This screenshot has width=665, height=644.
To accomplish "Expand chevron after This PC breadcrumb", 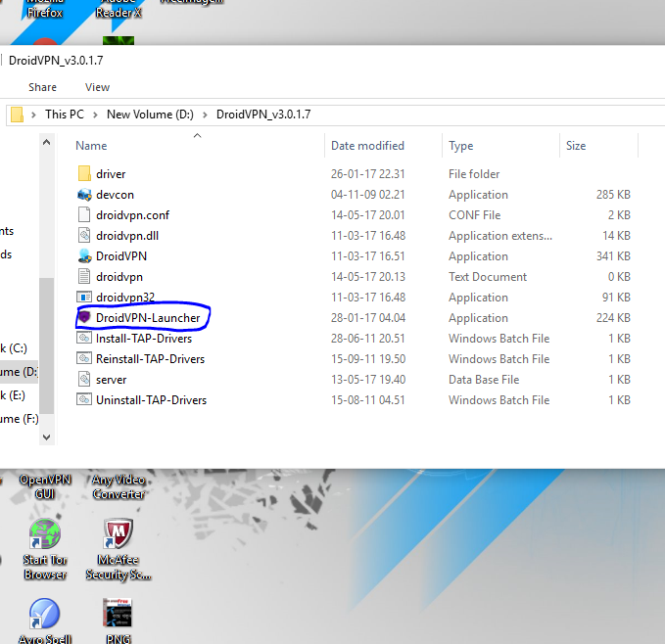I will (x=95, y=115).
